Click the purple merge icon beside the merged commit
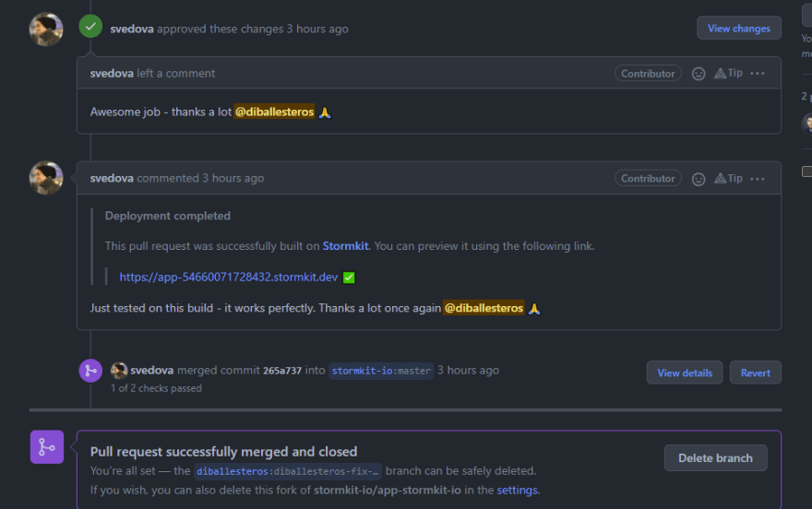Viewport: 812px width, 509px height. click(x=90, y=371)
